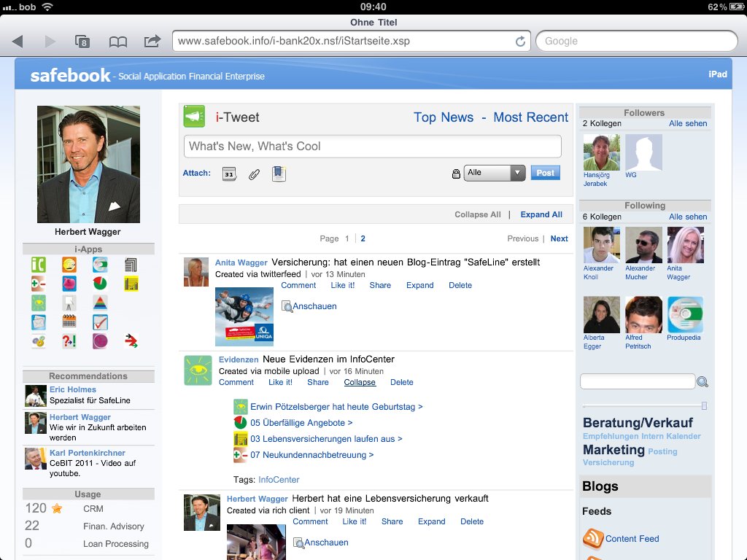The width and height of the screenshot is (747, 560).
Task: Click Like it! on Anita Wagger's post
Action: (x=343, y=285)
